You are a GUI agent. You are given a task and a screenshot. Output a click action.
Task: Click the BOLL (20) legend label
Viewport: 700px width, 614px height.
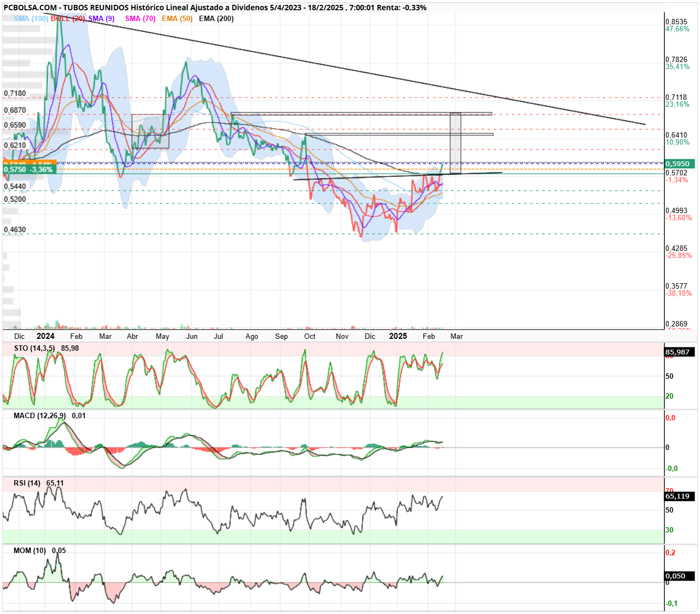click(68, 18)
